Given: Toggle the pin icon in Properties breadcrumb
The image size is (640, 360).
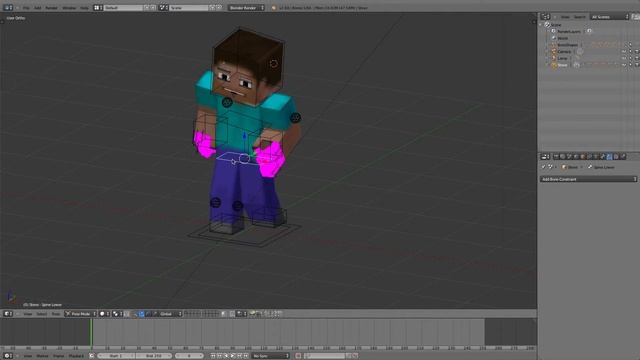Looking at the screenshot, I should (543, 167).
